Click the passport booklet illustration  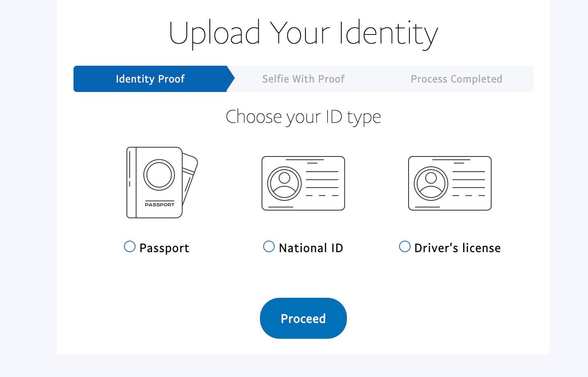coord(154,182)
